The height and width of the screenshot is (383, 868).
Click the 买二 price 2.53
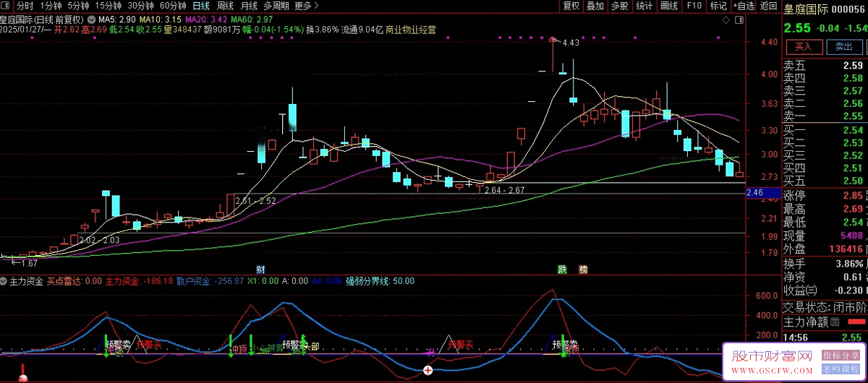[x=853, y=143]
